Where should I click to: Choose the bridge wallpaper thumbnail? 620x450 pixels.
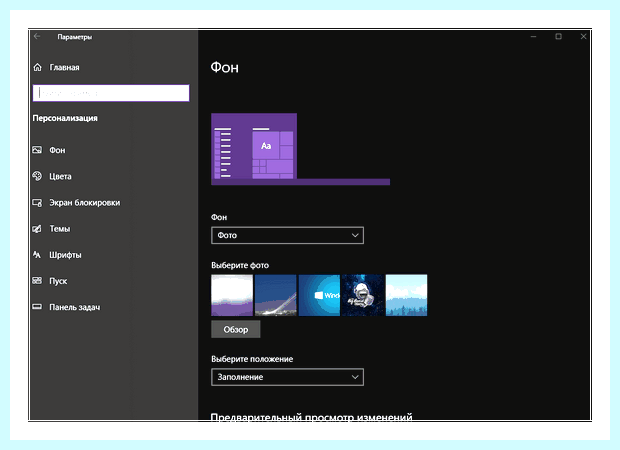[276, 295]
